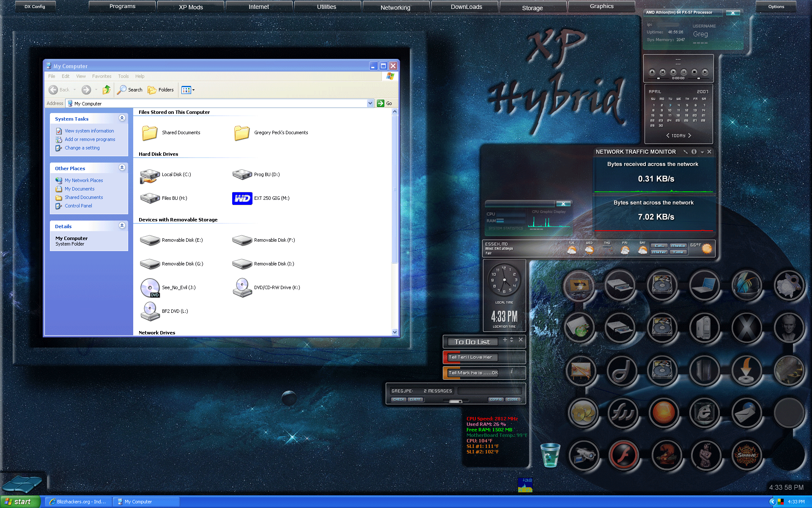This screenshot has width=812, height=508.
Task: Open the Silkroad game dock icon
Action: 747,455
